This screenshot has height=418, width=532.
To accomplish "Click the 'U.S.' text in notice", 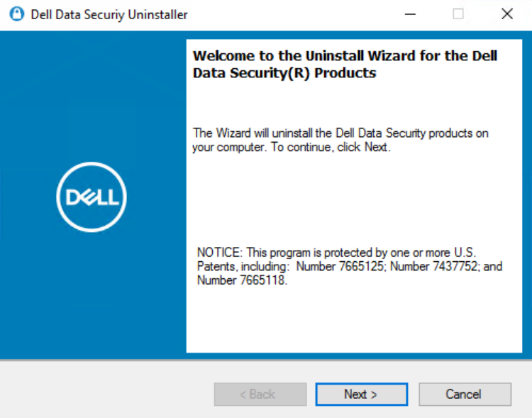I will click(465, 253).
